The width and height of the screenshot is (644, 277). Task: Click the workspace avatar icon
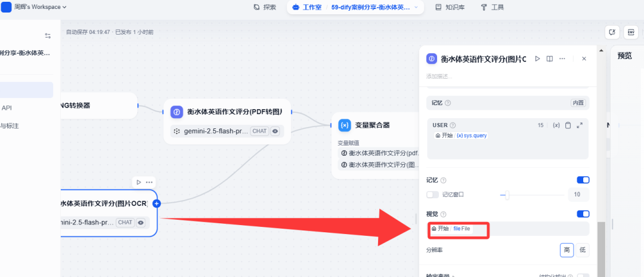[x=6, y=7]
